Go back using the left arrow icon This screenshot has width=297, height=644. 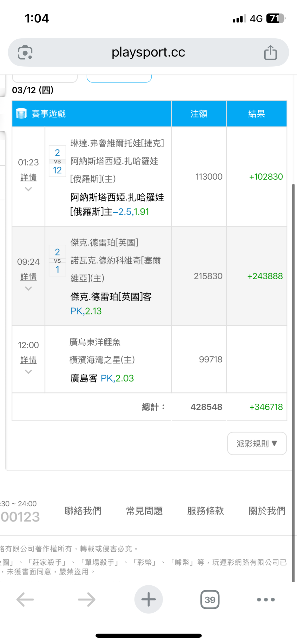[25, 599]
